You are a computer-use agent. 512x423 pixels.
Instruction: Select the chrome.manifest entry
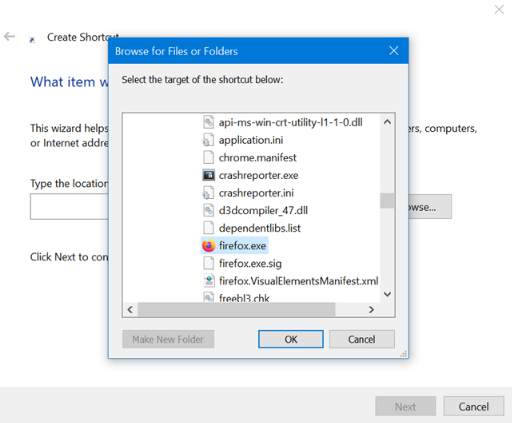(x=257, y=158)
